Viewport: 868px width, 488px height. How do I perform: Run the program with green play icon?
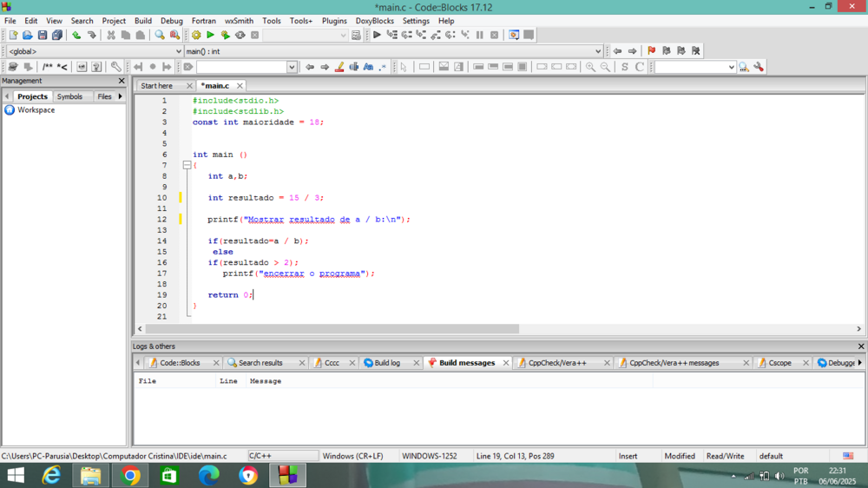tap(211, 36)
